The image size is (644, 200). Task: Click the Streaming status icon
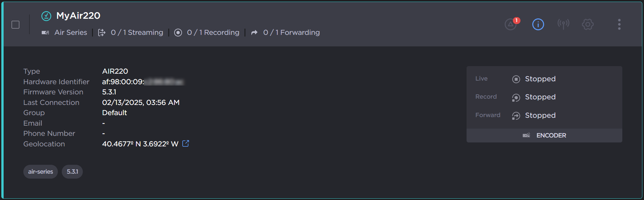point(102,33)
